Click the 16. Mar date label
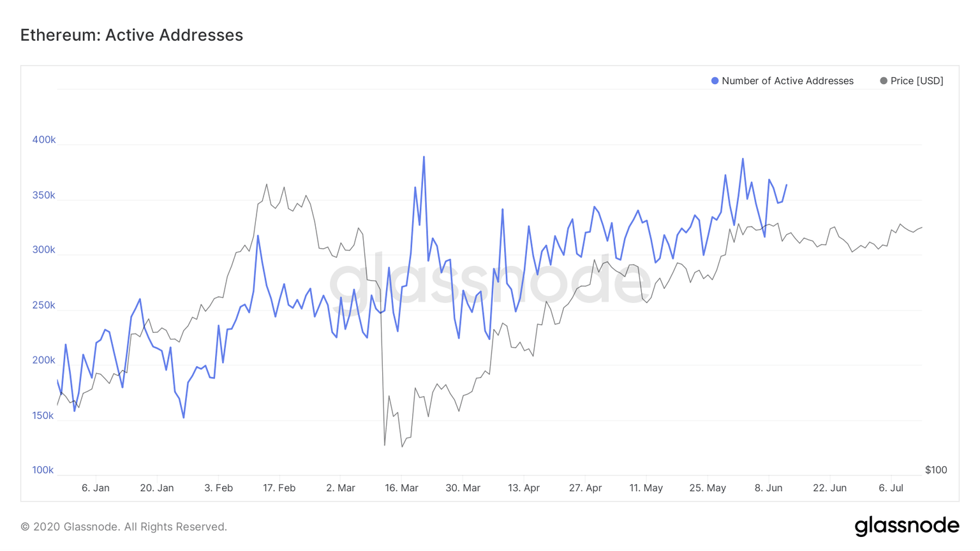This screenshot has height=551, width=980. (x=401, y=488)
